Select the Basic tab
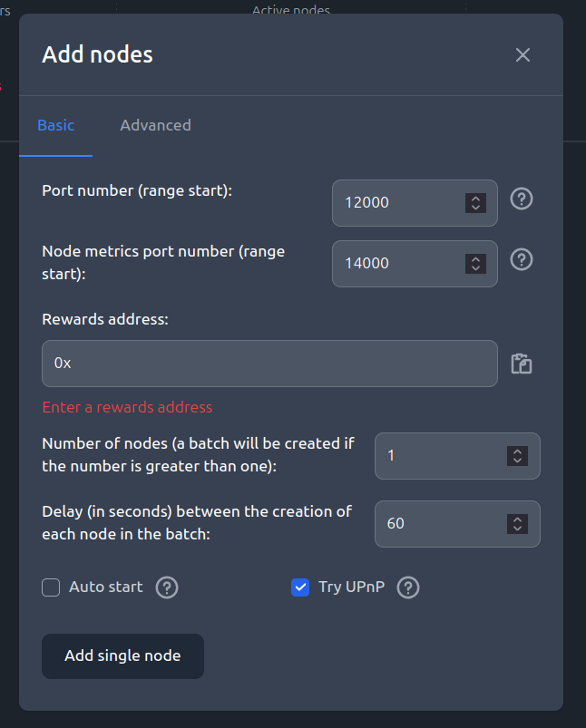The height and width of the screenshot is (728, 586). [x=55, y=125]
